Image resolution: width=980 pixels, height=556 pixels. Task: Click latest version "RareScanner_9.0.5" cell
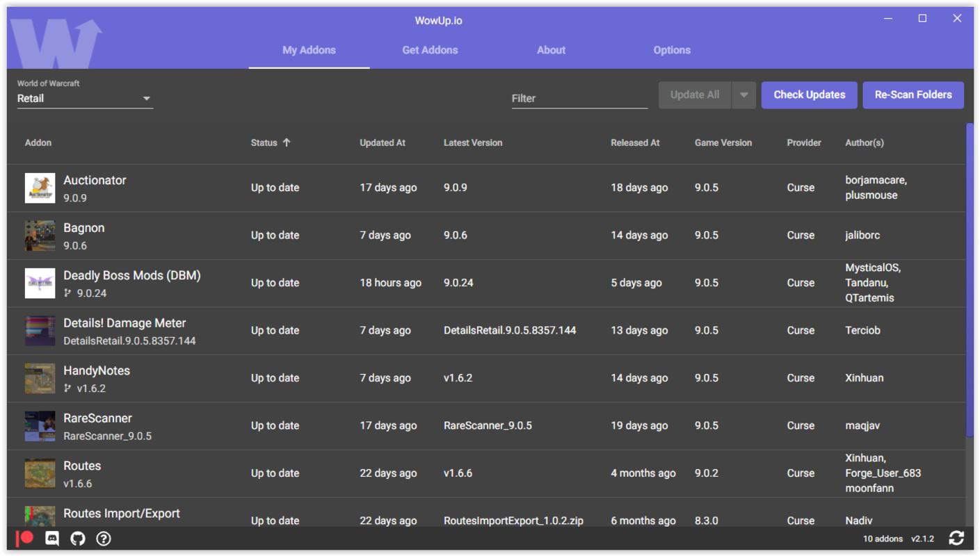[x=488, y=426]
